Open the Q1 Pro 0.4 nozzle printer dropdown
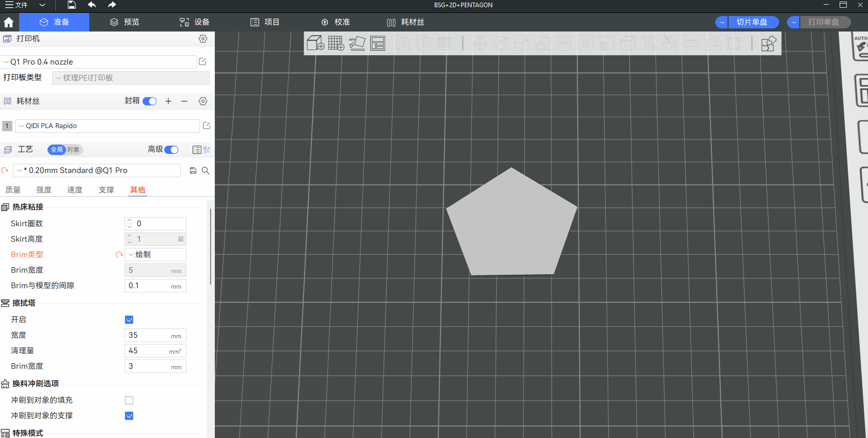 (x=98, y=62)
